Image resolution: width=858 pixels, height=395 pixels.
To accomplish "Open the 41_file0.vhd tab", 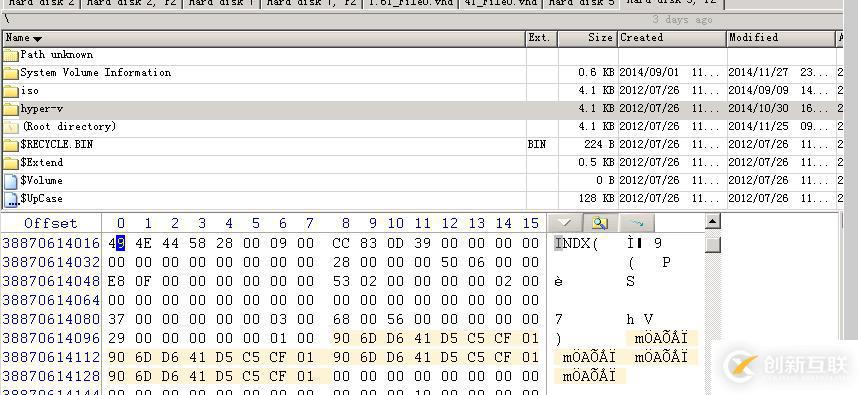I will [500, 4].
